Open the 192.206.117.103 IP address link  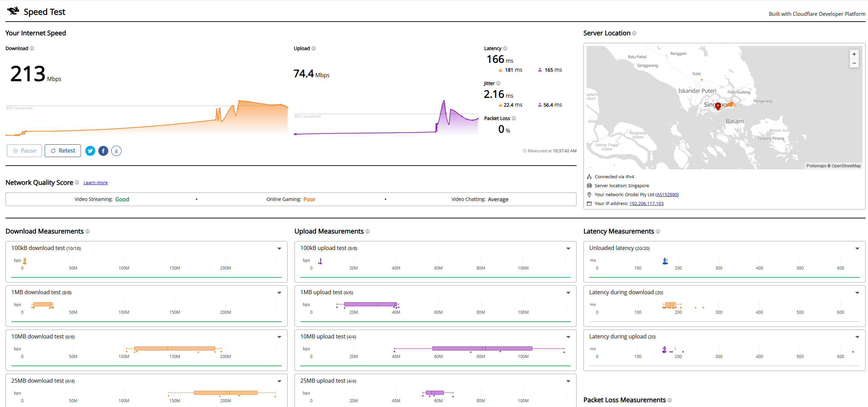tap(646, 204)
